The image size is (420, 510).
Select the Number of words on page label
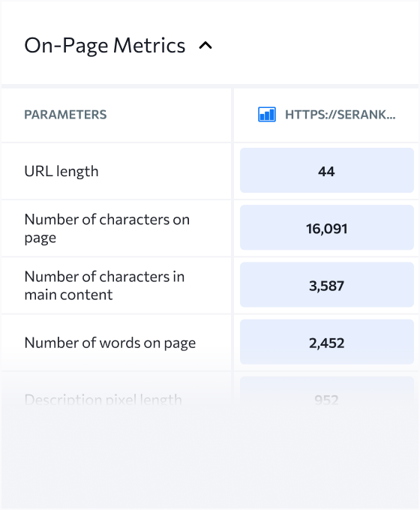tap(110, 343)
